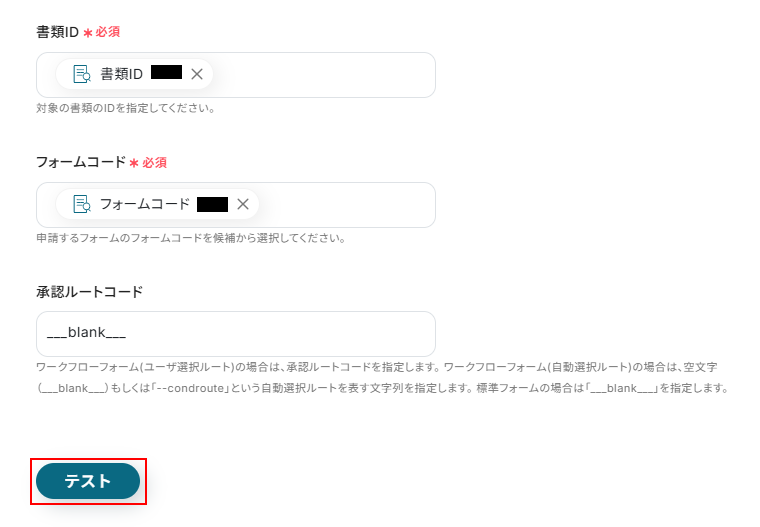Image resolution: width=760 pixels, height=527 pixels.
Task: Click the blacked-out value in 書類ID chip
Action: point(166,72)
